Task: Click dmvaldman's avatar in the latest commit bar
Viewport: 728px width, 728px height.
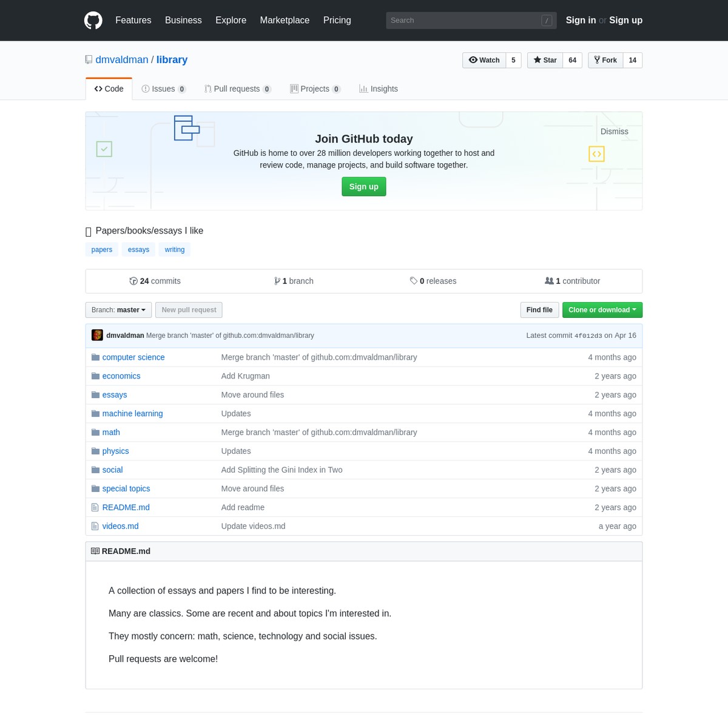Action: (x=97, y=335)
